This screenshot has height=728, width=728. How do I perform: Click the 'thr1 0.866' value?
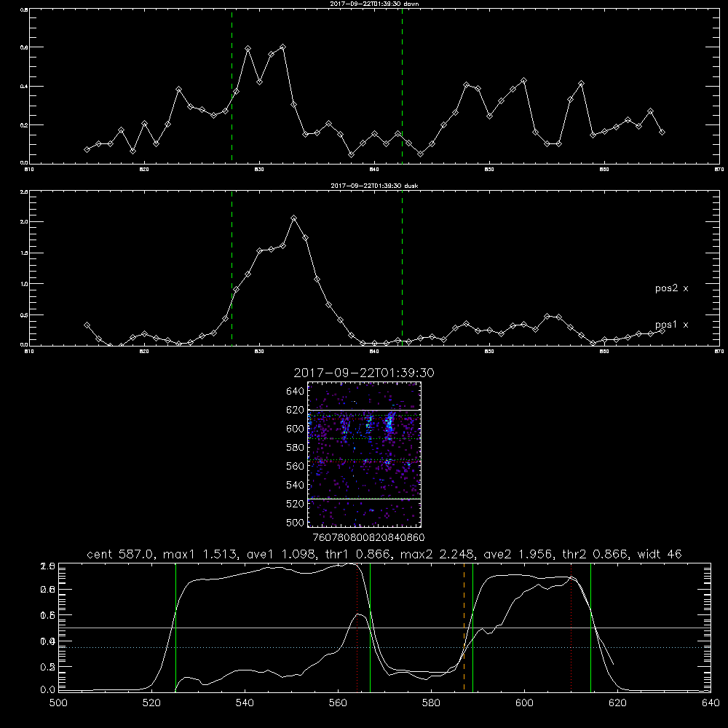(360, 554)
